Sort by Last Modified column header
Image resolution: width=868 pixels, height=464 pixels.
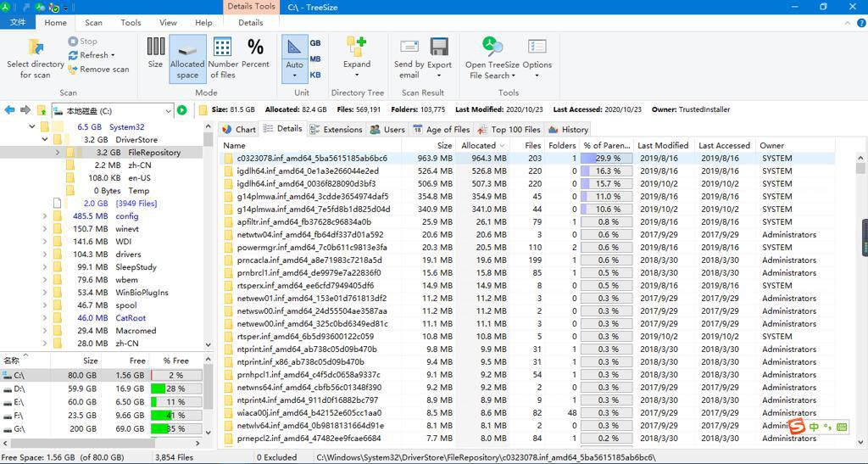click(x=663, y=146)
